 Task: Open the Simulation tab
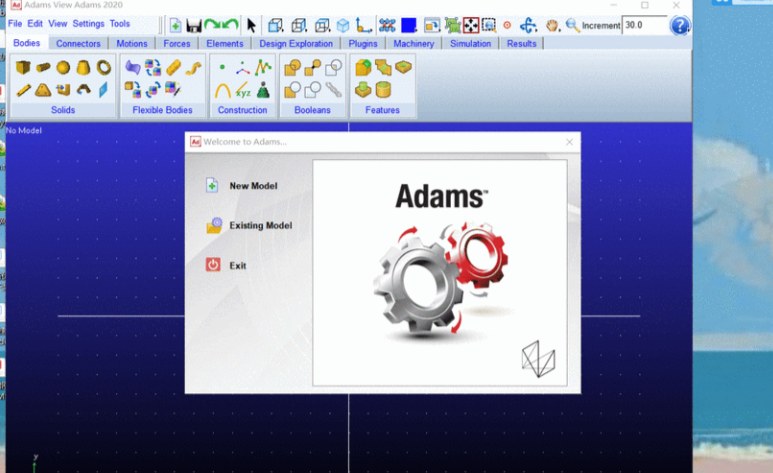[x=470, y=44]
